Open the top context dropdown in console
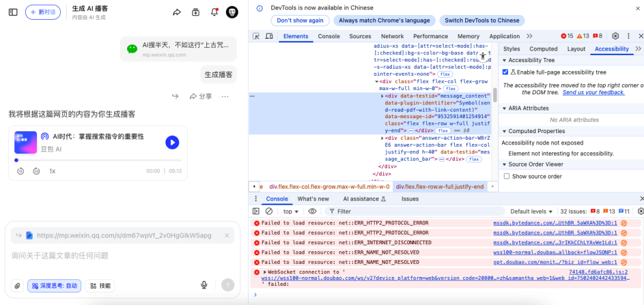The width and height of the screenshot is (644, 305). pos(291,211)
